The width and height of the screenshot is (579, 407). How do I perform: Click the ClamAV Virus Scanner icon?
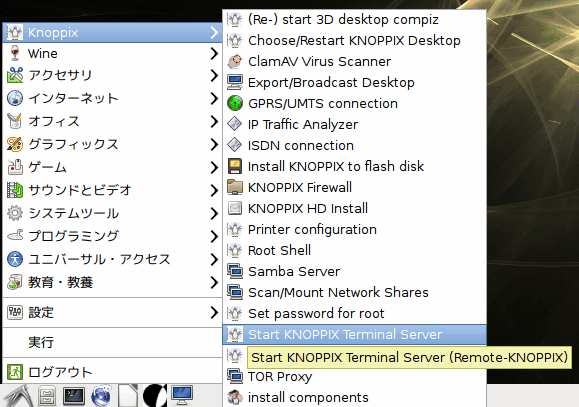click(x=235, y=61)
